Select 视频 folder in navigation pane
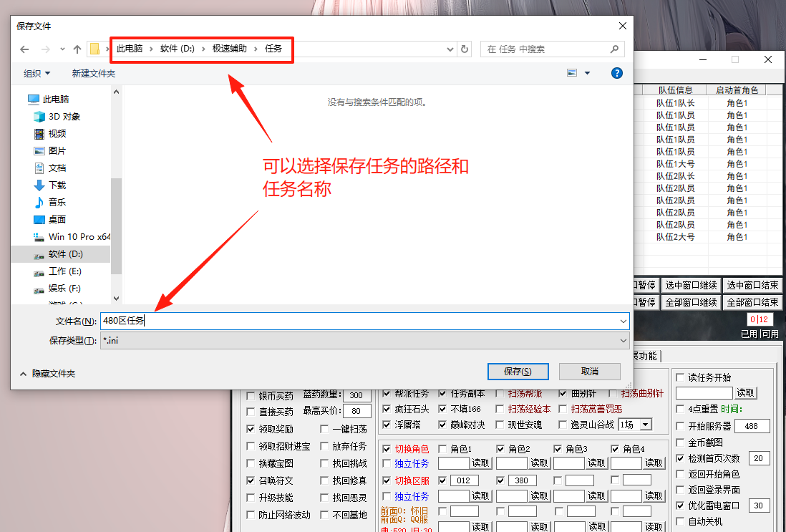Viewport: 786px width, 532px height. [x=57, y=133]
